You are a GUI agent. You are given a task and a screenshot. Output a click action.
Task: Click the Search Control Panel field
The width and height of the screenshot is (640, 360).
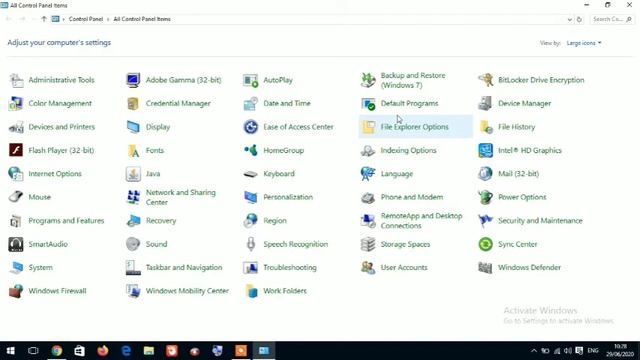click(612, 19)
